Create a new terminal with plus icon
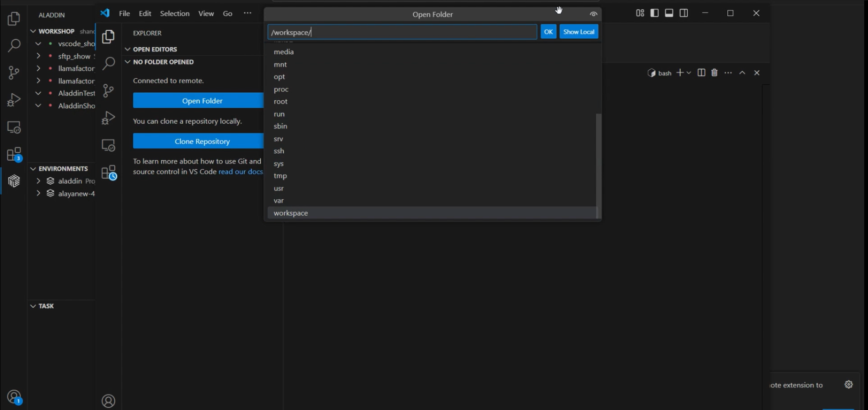Viewport: 868px width, 410px height. (x=679, y=73)
